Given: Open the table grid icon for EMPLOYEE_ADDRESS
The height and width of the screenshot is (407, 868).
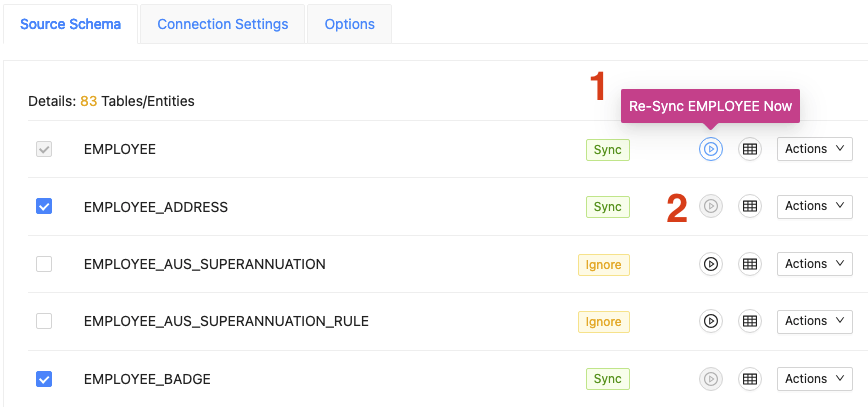Looking at the screenshot, I should click(750, 207).
